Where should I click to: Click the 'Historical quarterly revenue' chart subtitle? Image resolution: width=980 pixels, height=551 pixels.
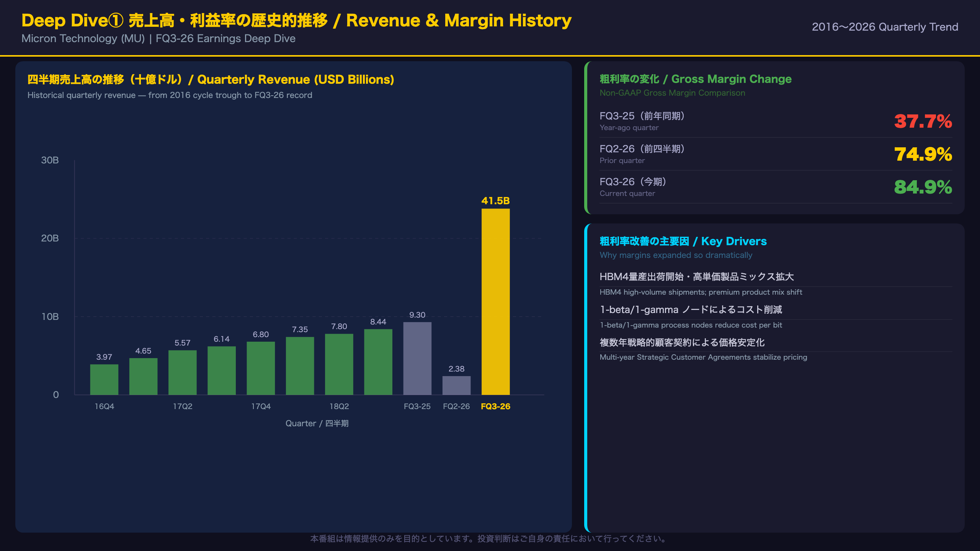pyautogui.click(x=170, y=95)
